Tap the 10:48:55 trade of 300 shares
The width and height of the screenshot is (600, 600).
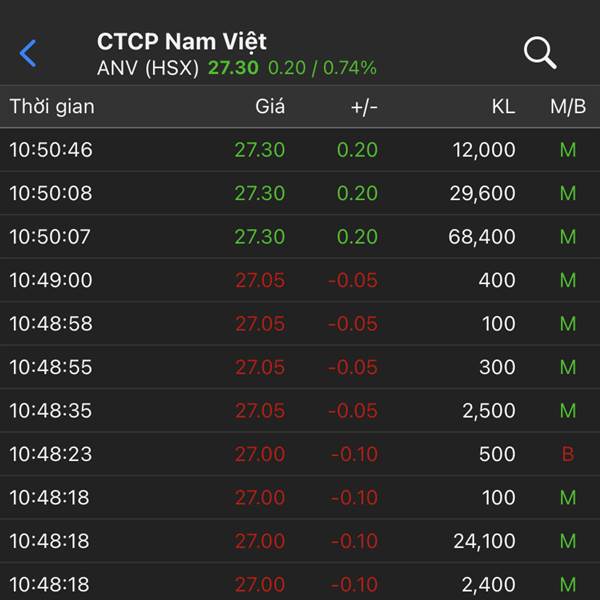click(300, 367)
